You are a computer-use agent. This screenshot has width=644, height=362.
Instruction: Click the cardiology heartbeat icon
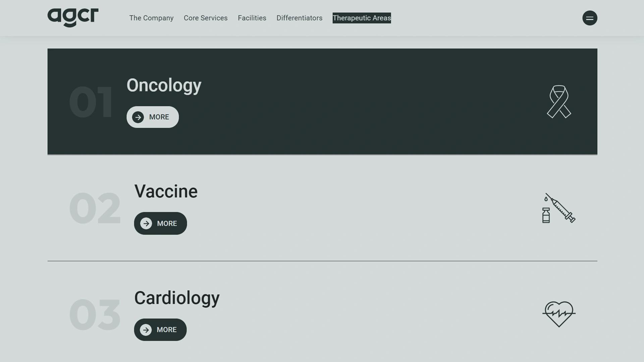click(x=559, y=313)
